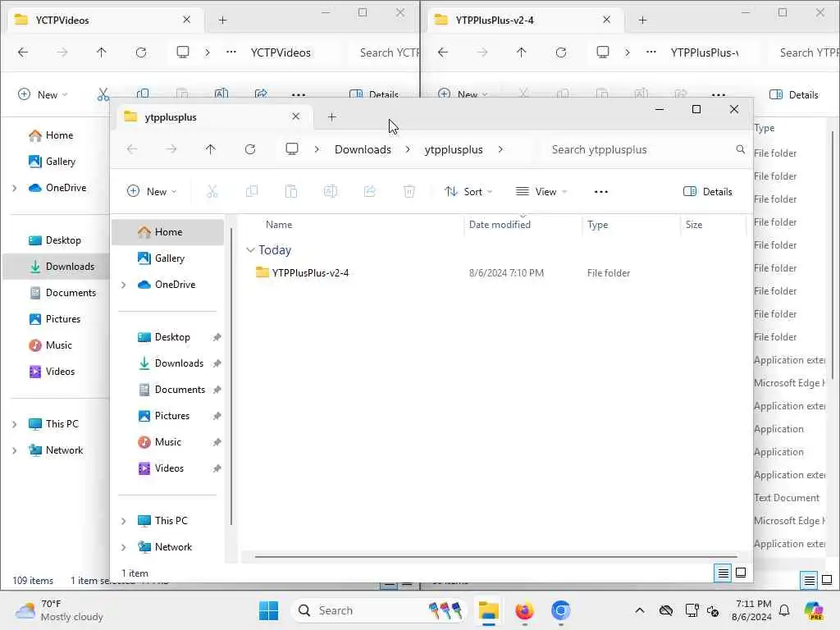Open See more options in ytpplusplus toolbar

[601, 191]
